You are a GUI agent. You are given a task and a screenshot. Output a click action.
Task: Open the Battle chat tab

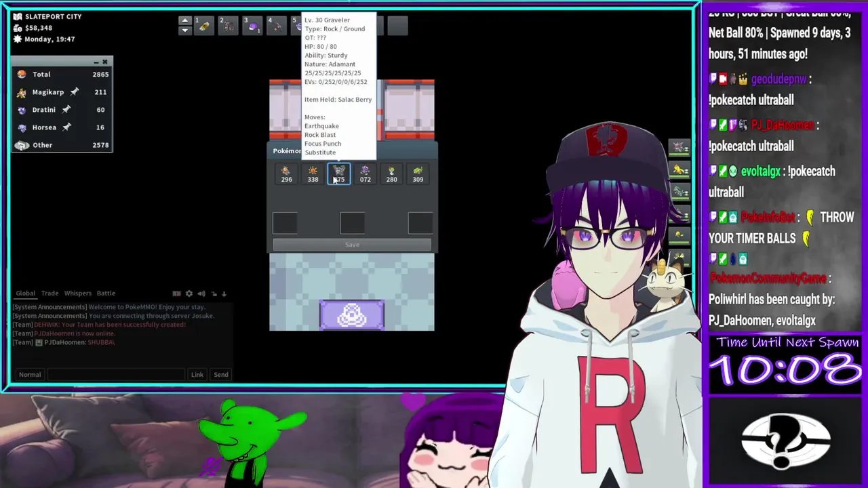point(106,293)
